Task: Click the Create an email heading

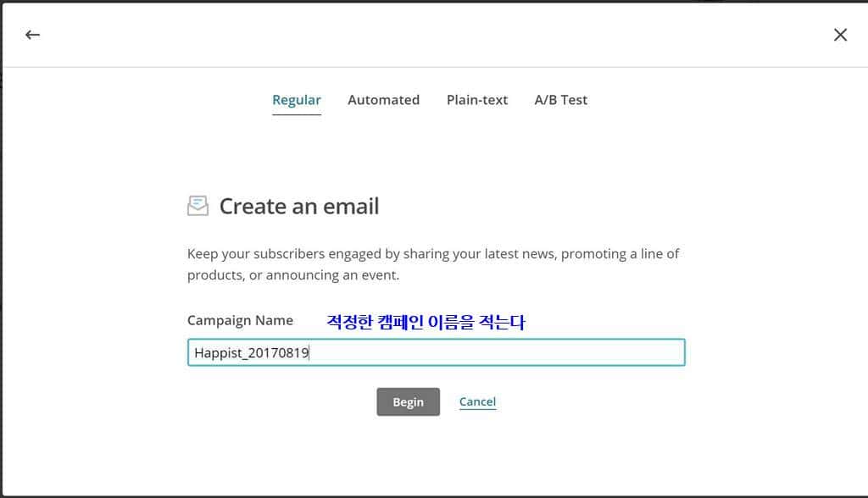Action: click(x=298, y=206)
